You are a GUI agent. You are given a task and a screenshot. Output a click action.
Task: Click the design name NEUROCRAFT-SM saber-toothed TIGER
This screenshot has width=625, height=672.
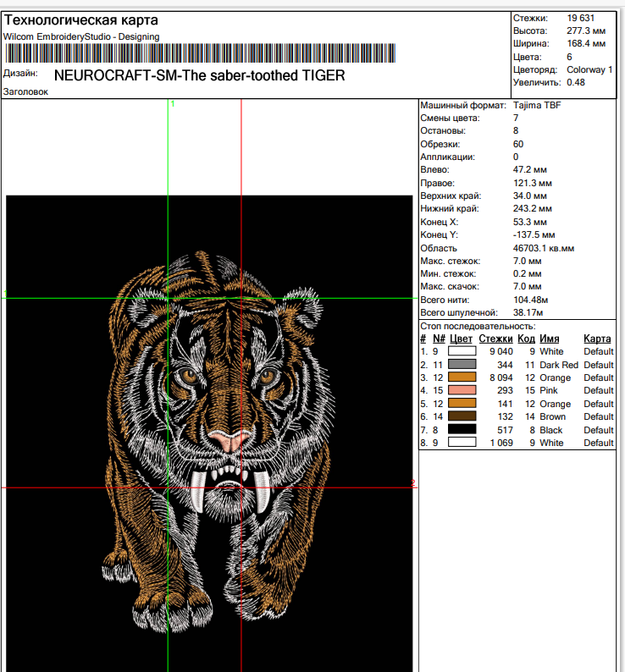tap(199, 75)
